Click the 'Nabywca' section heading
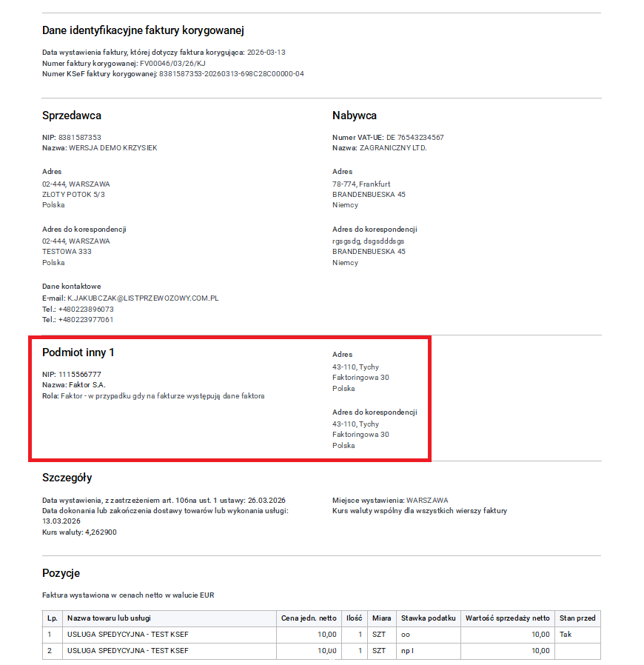The image size is (644, 665). click(355, 116)
